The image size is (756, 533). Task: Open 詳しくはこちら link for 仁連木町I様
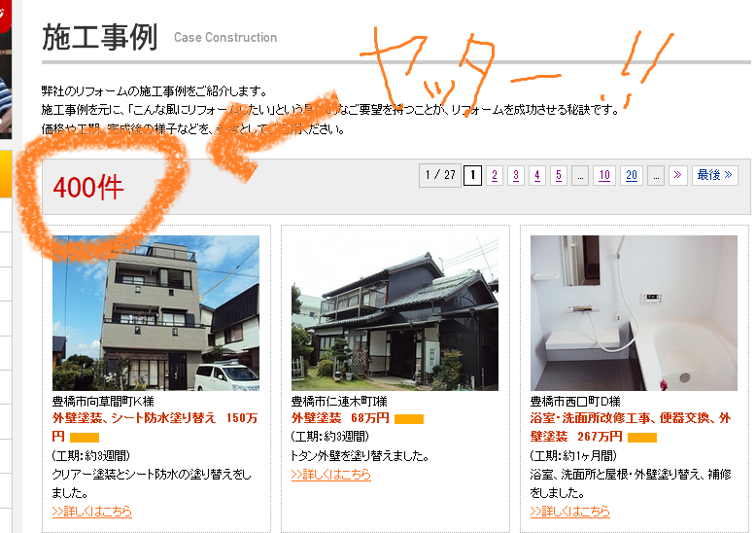pyautogui.click(x=330, y=475)
